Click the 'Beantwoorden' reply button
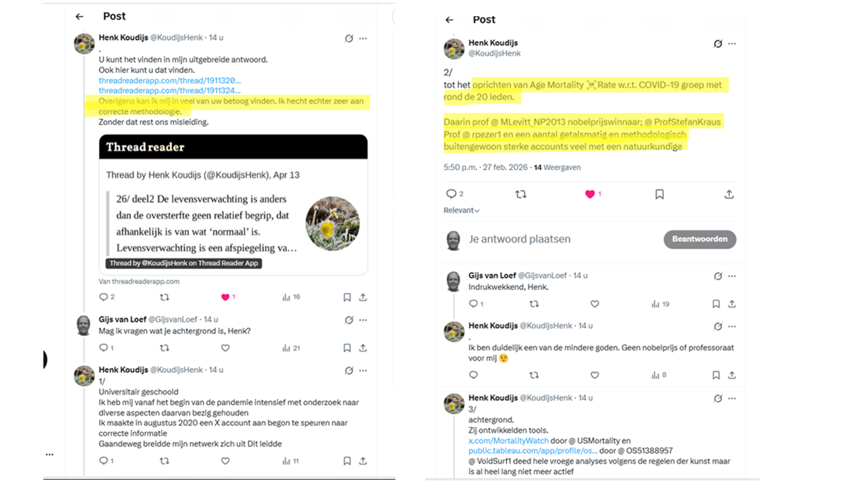The height and width of the screenshot is (488, 868). coord(699,239)
